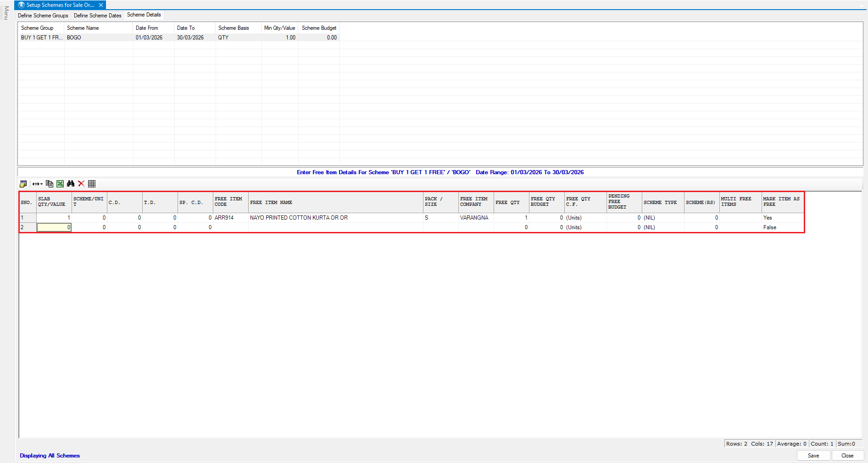Toggle Mark Item As Free 'Yes' cell
868x463 pixels.
782,218
